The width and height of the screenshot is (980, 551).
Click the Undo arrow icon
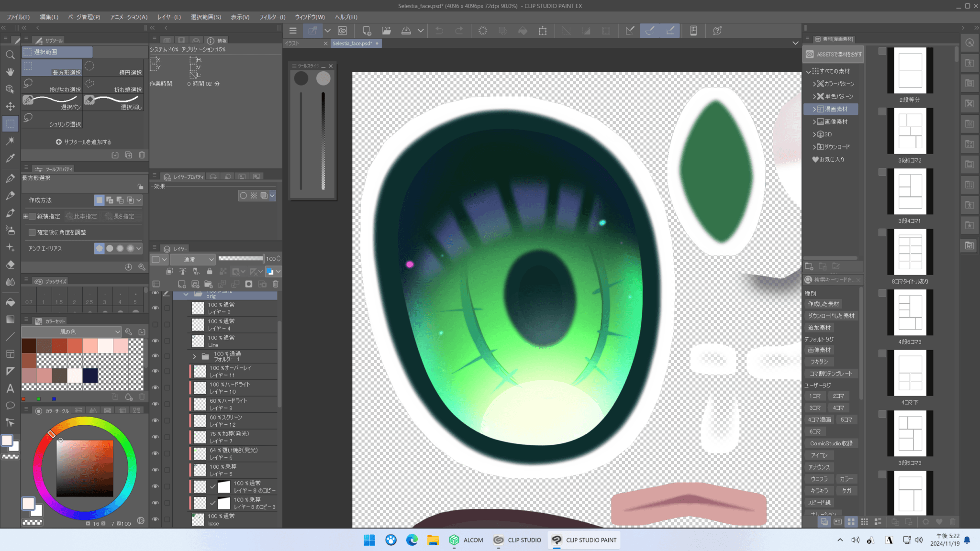(x=439, y=31)
